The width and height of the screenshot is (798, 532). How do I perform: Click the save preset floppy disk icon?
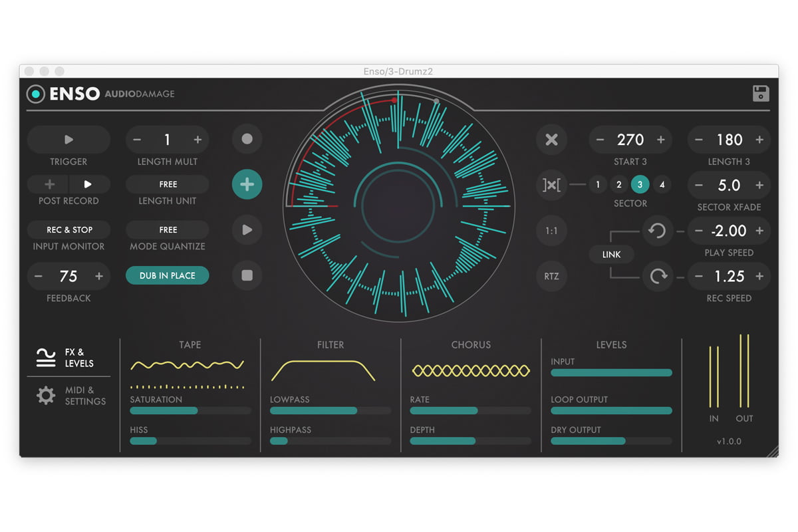pos(761,93)
